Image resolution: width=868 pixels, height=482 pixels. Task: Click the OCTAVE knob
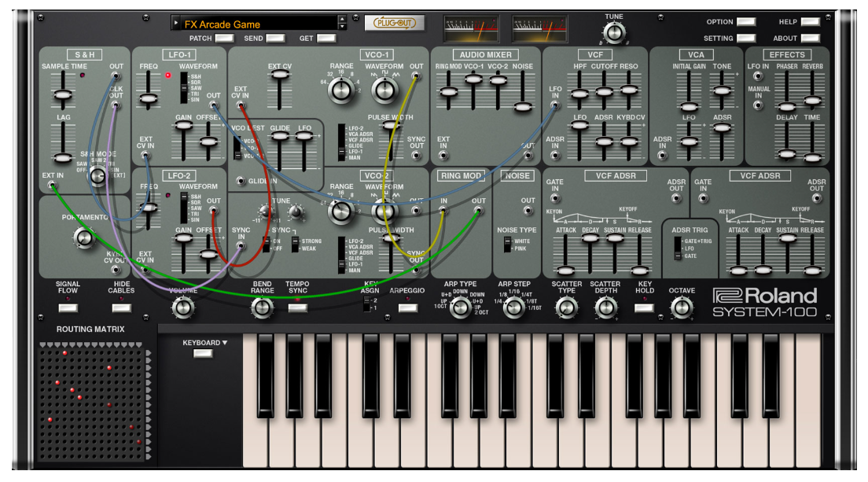click(x=682, y=307)
